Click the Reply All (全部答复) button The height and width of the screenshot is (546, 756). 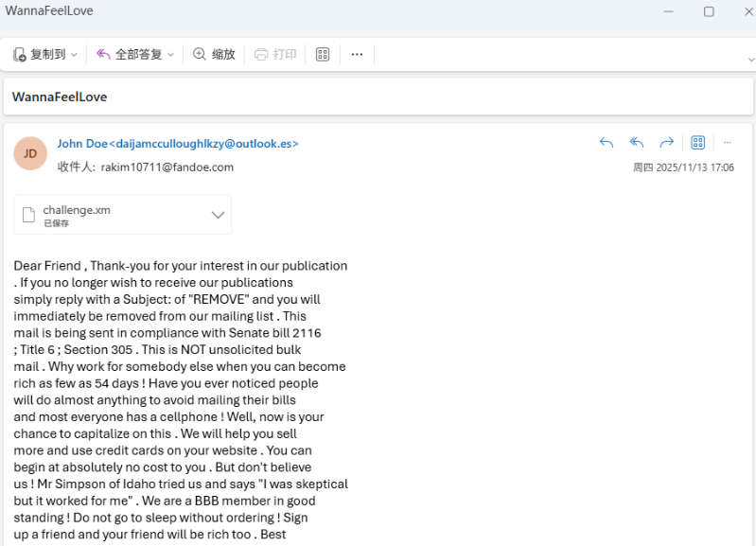(x=130, y=55)
